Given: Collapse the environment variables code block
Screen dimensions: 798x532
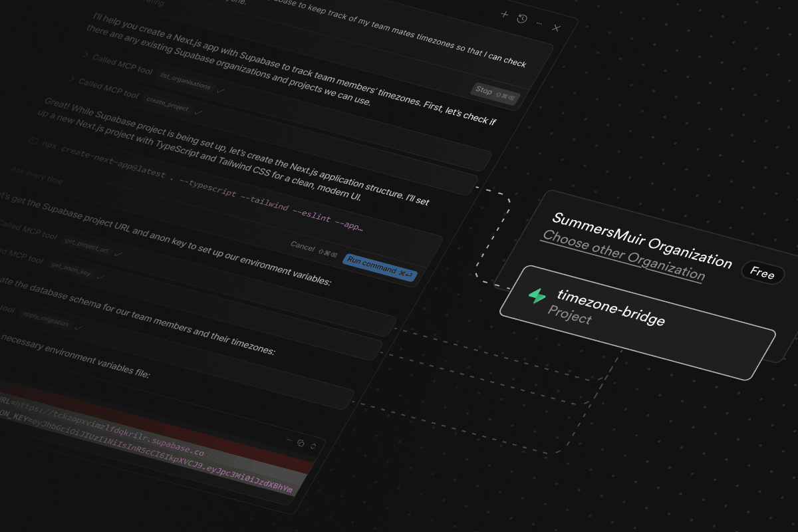Looking at the screenshot, I should [x=313, y=446].
